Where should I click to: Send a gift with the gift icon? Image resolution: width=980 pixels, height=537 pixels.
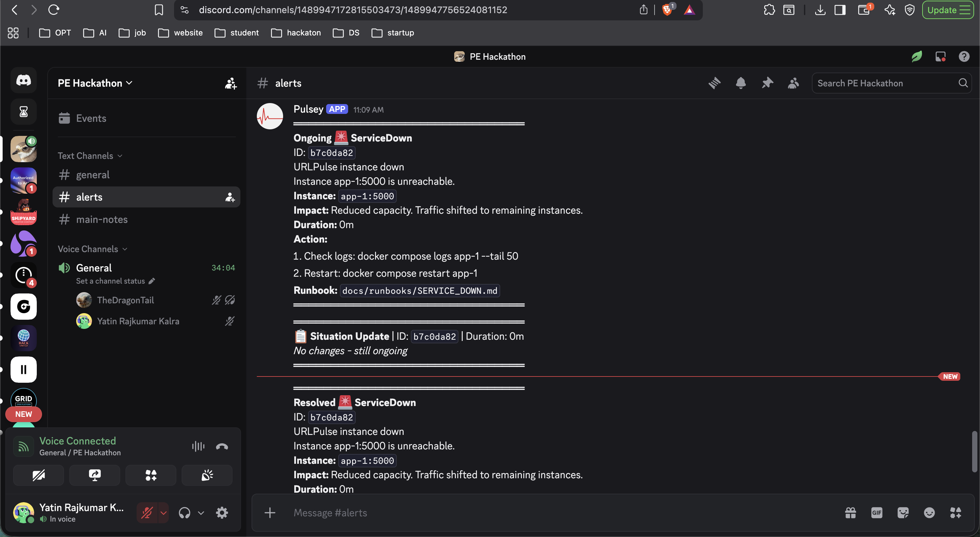[850, 513]
